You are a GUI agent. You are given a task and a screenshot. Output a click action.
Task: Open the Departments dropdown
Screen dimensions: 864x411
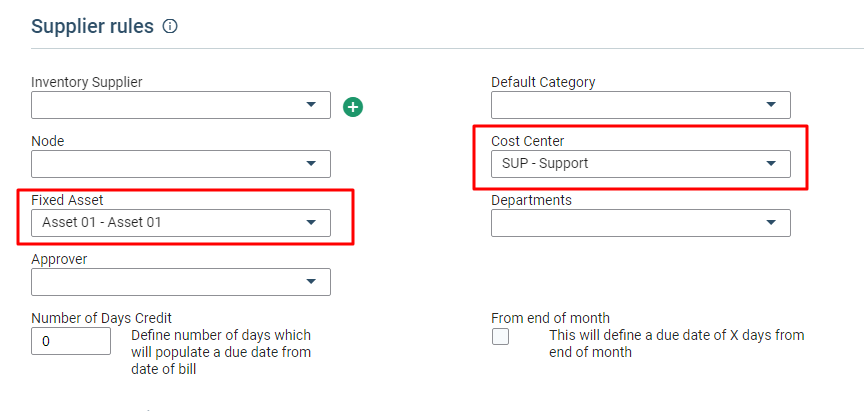(x=640, y=223)
